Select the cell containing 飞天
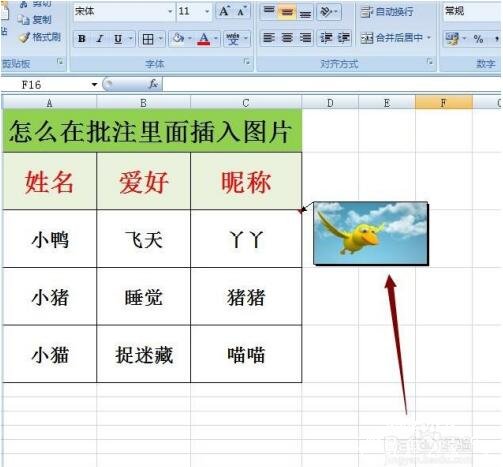Image resolution: width=503 pixels, height=467 pixels. [x=143, y=239]
